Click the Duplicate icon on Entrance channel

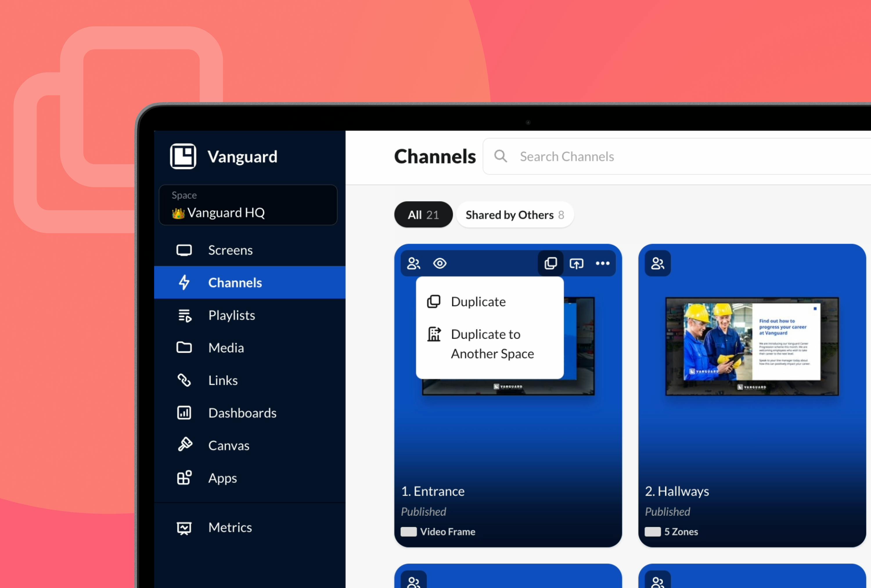pyautogui.click(x=550, y=263)
